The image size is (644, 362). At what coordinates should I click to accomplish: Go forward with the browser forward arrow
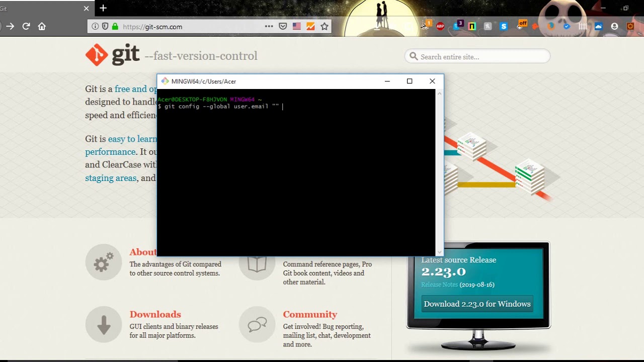10,27
